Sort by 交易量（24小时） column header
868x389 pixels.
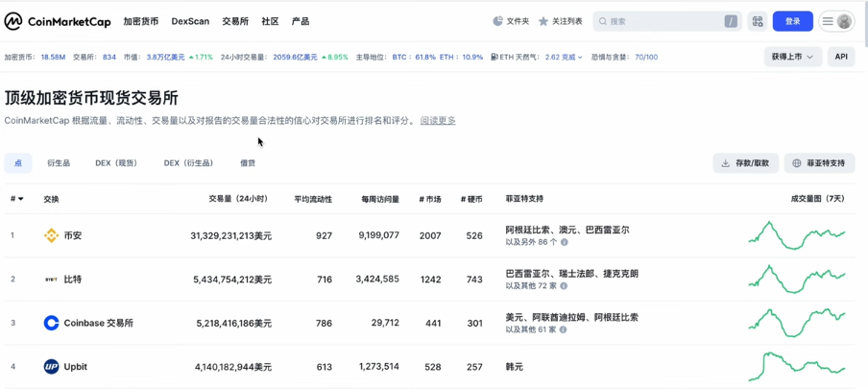pyautogui.click(x=238, y=199)
